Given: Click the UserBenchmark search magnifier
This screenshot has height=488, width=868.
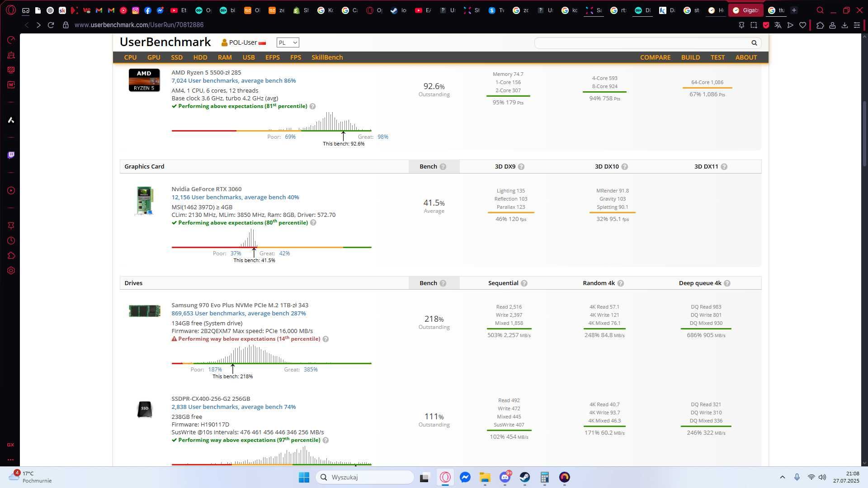Looking at the screenshot, I should pos(754,43).
